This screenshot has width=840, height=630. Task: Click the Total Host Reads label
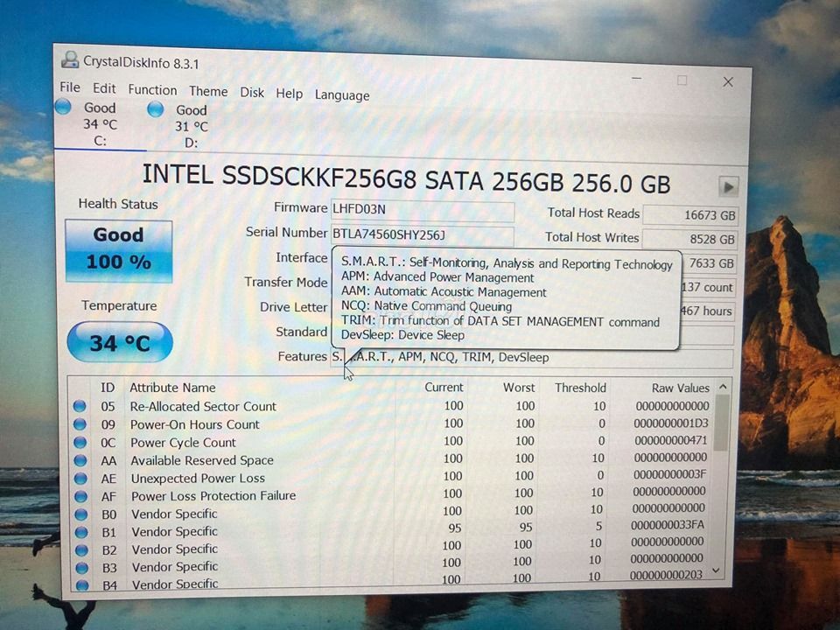click(593, 213)
